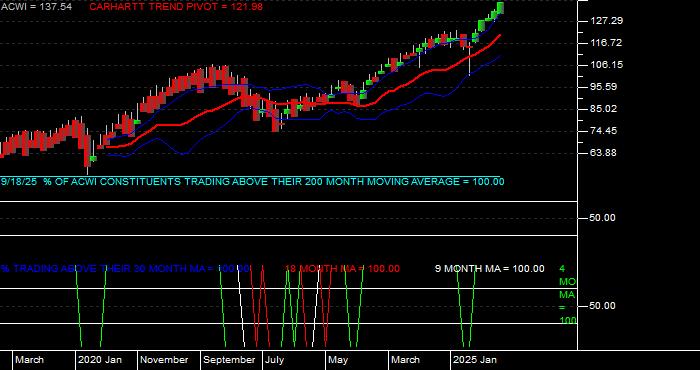
Task: Click the green candle at the 2020 low
Action: (x=93, y=158)
